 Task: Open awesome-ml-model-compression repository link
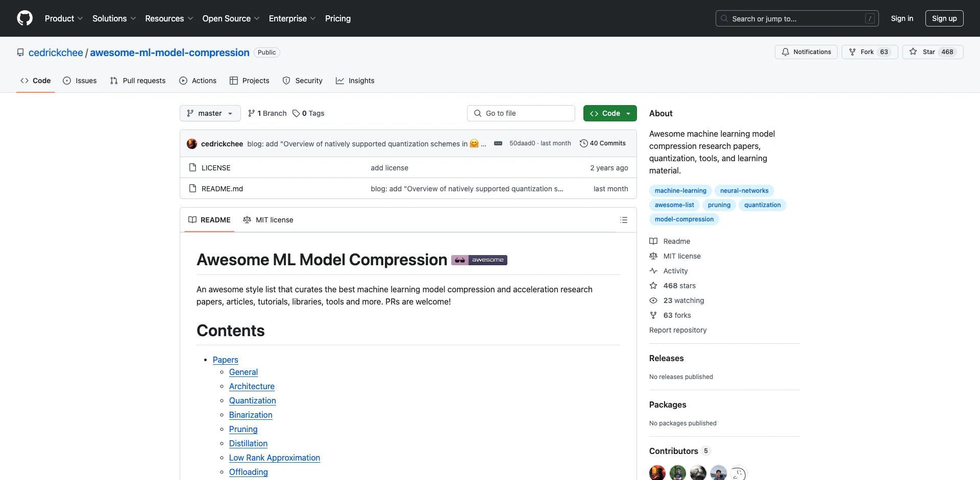pos(169,53)
